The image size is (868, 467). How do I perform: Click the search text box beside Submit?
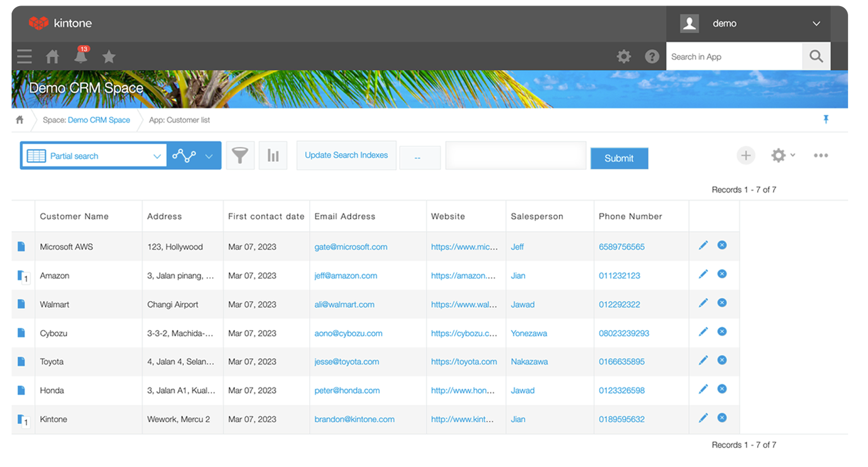(516, 155)
